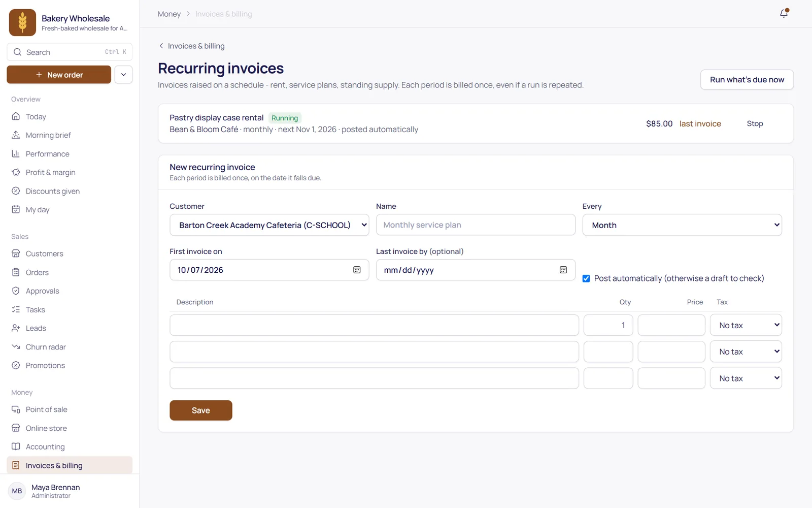Click the Churn radar trend icon

[x=16, y=346]
